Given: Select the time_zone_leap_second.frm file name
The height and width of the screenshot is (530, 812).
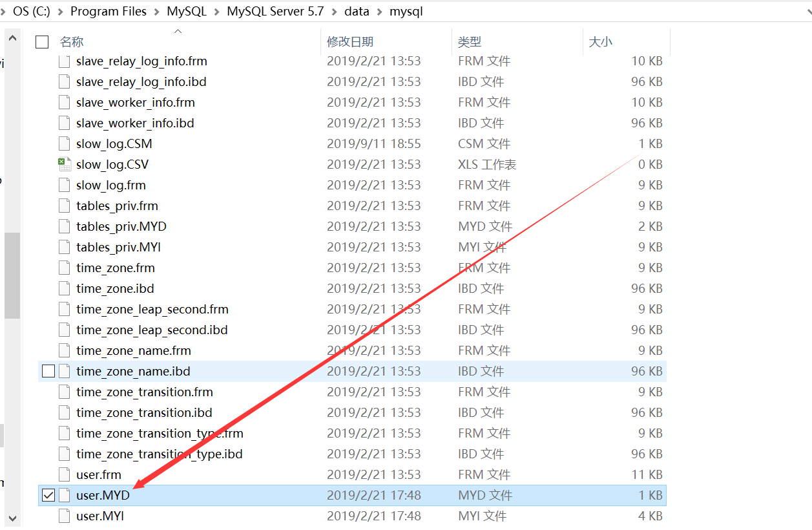Looking at the screenshot, I should click(152, 310).
